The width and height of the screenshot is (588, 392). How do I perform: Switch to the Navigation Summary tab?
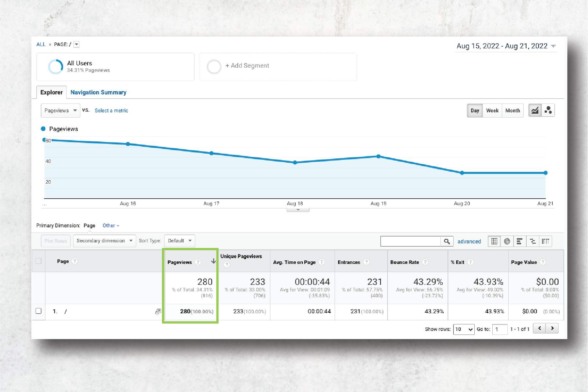click(98, 92)
